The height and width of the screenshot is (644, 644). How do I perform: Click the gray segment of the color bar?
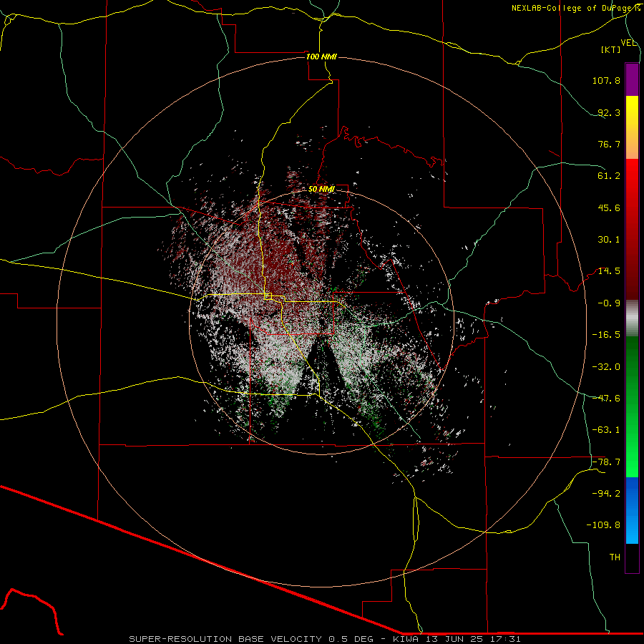[632, 318]
